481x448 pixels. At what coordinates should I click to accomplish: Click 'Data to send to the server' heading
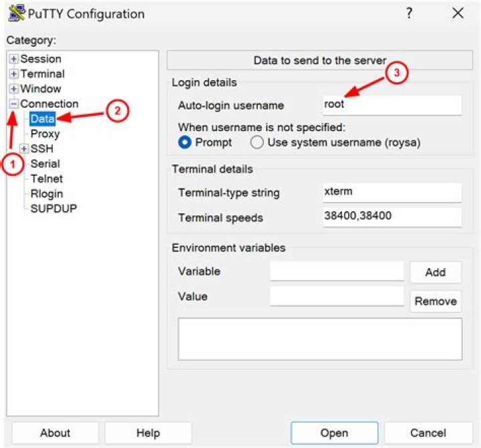click(319, 60)
